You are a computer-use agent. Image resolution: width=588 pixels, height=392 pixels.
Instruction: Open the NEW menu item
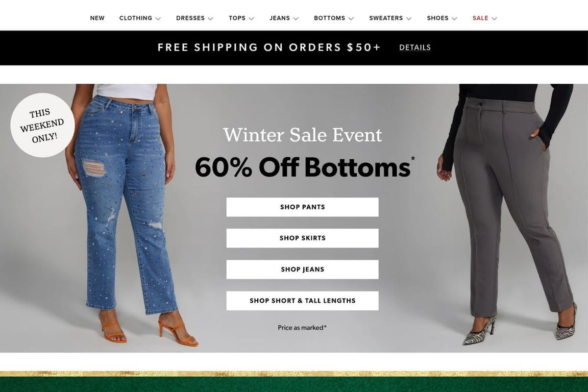(x=97, y=18)
